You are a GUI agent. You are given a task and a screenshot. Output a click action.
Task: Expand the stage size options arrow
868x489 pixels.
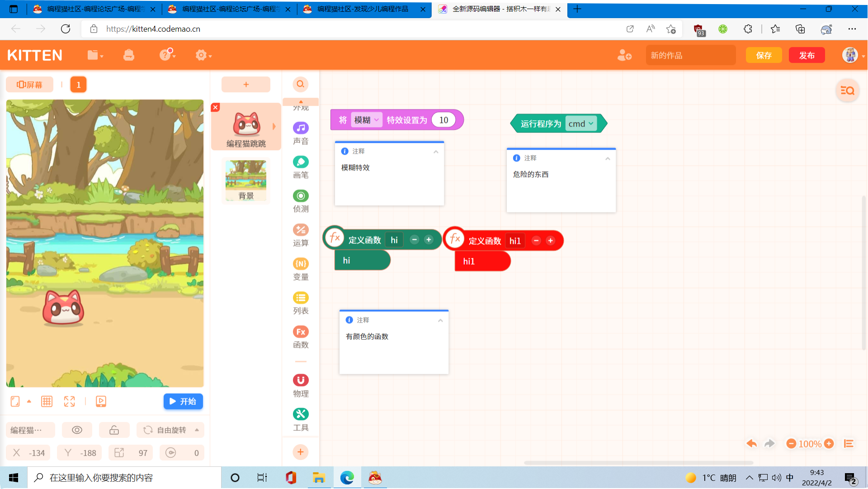[x=29, y=401]
